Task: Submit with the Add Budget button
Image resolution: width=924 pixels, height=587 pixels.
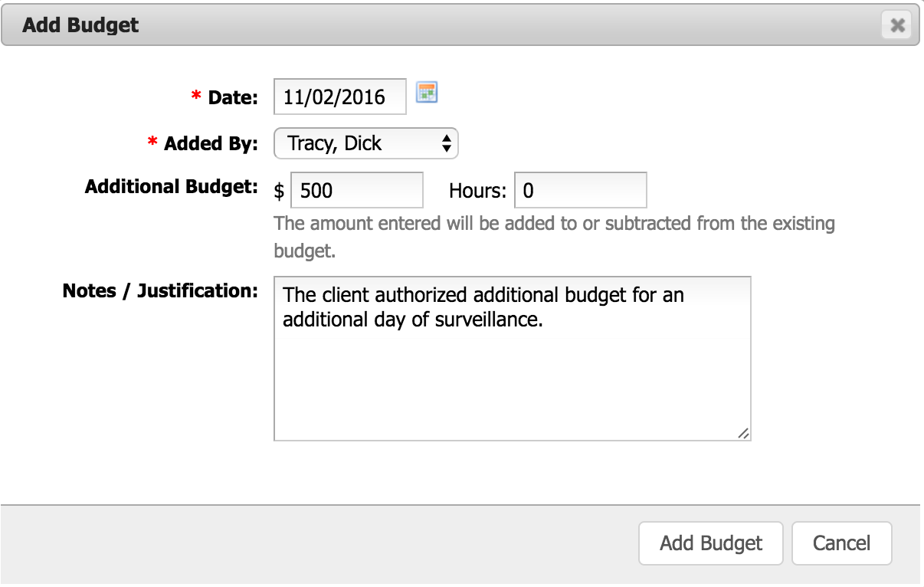Action: (711, 543)
